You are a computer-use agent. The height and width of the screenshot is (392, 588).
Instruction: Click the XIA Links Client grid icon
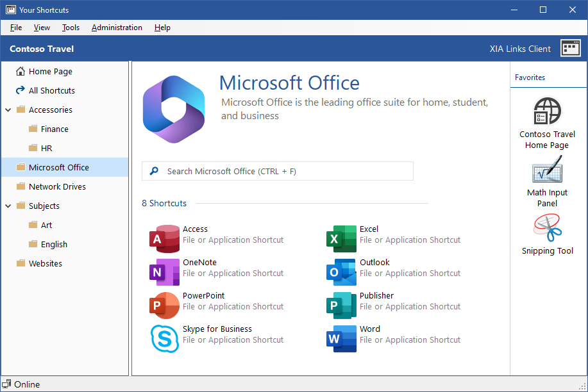[x=570, y=48]
